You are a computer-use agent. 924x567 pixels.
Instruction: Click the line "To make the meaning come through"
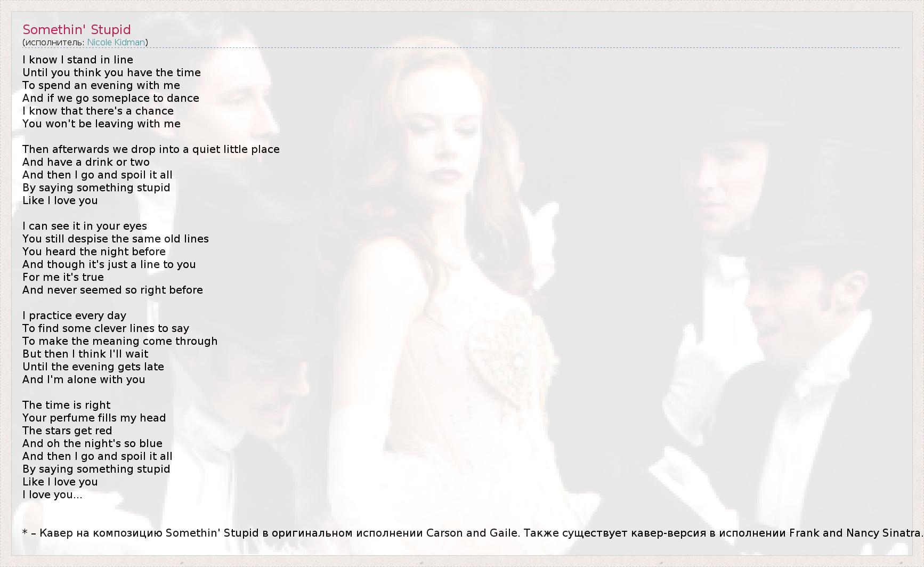120,341
